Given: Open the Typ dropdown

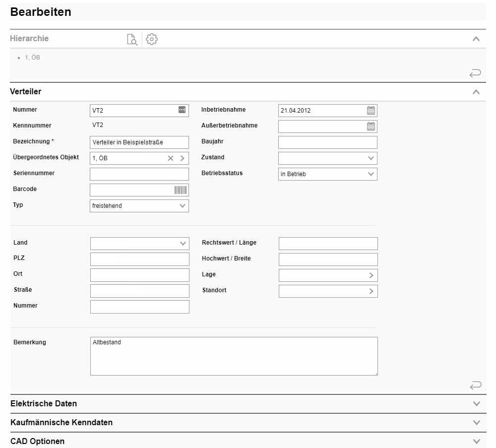Looking at the screenshot, I should pyautogui.click(x=182, y=206).
